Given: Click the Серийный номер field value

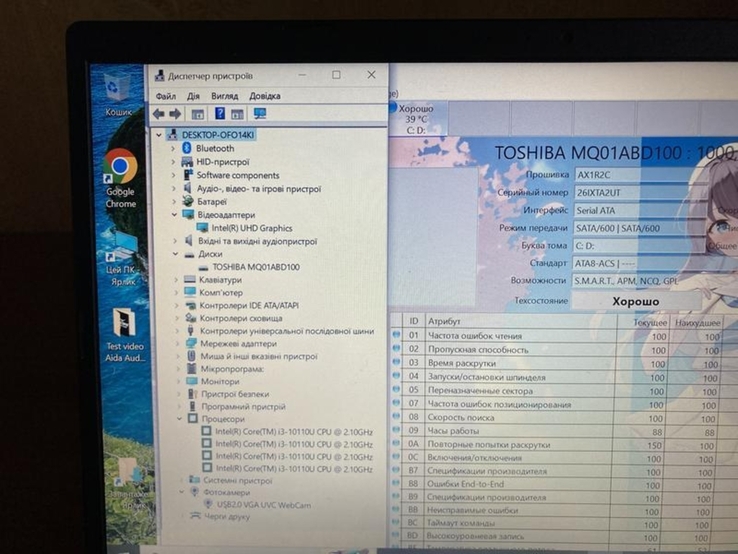Looking at the screenshot, I should pos(642,193).
